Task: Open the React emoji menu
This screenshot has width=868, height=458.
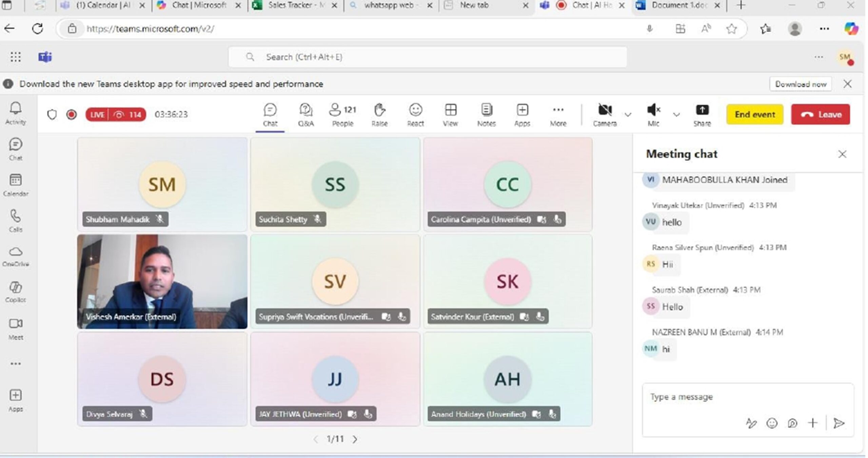Action: click(x=415, y=115)
